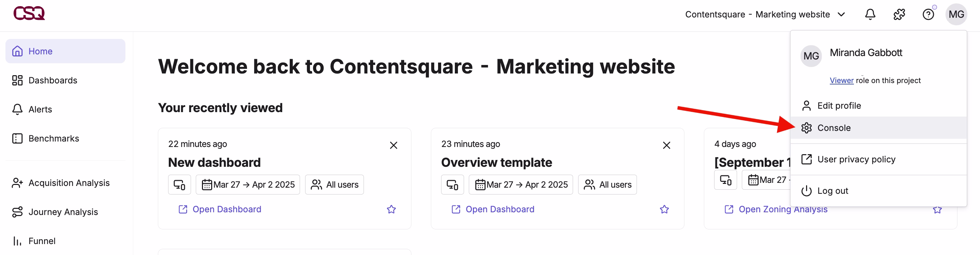Dismiss the New dashboard card
The width and height of the screenshot is (980, 255).
pyautogui.click(x=393, y=145)
